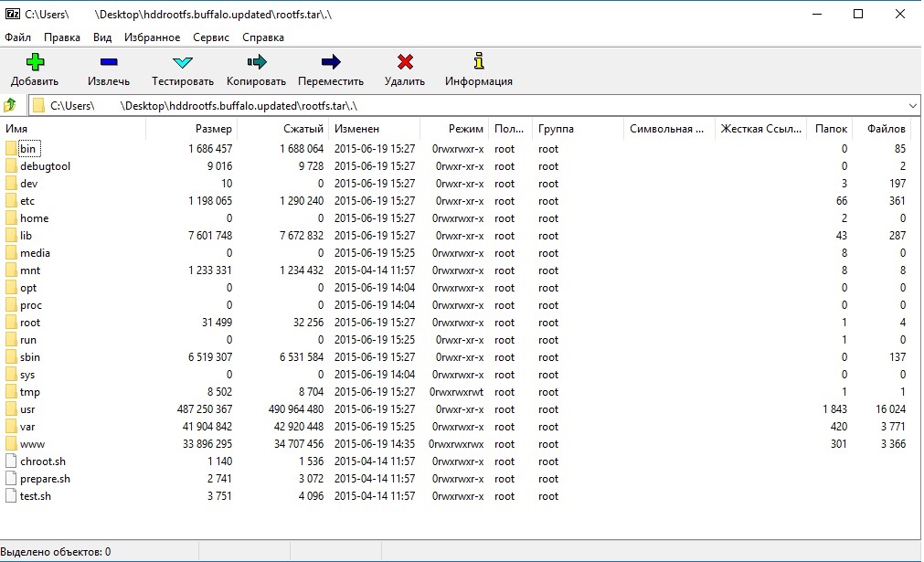
Task: Go up one folder level icon
Action: coord(10,105)
